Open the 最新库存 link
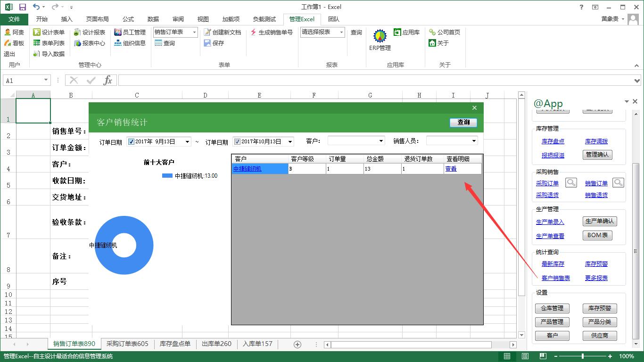Screen dimensions: 644x362 click(x=553, y=264)
